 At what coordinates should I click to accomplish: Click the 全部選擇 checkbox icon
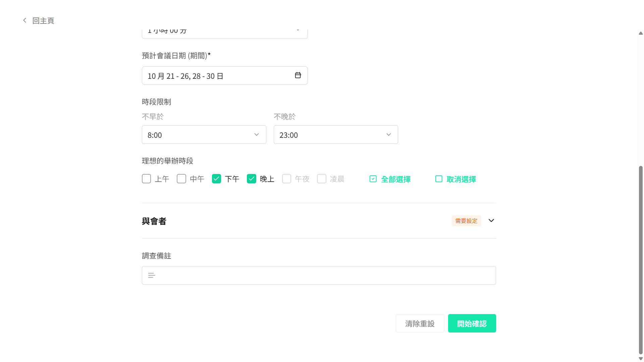pyautogui.click(x=373, y=179)
